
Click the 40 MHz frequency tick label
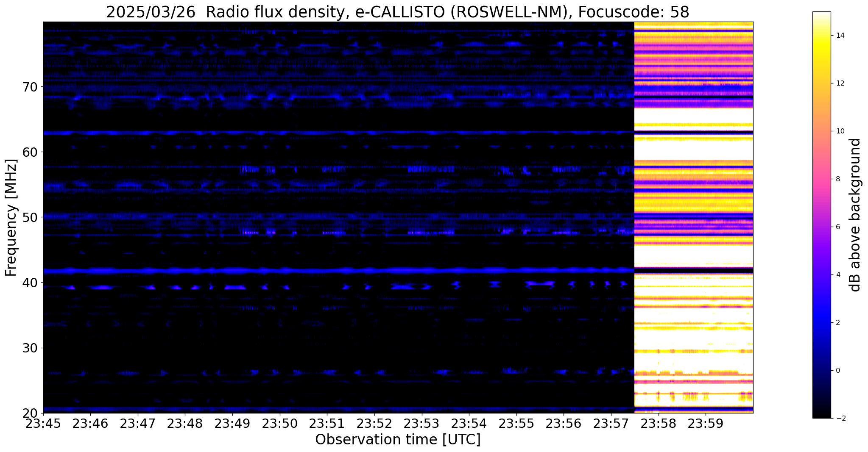point(30,283)
